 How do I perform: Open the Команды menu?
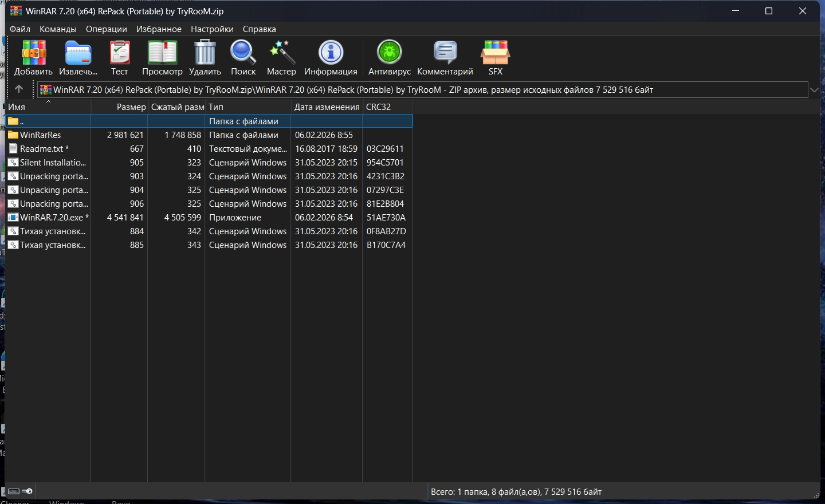click(58, 29)
